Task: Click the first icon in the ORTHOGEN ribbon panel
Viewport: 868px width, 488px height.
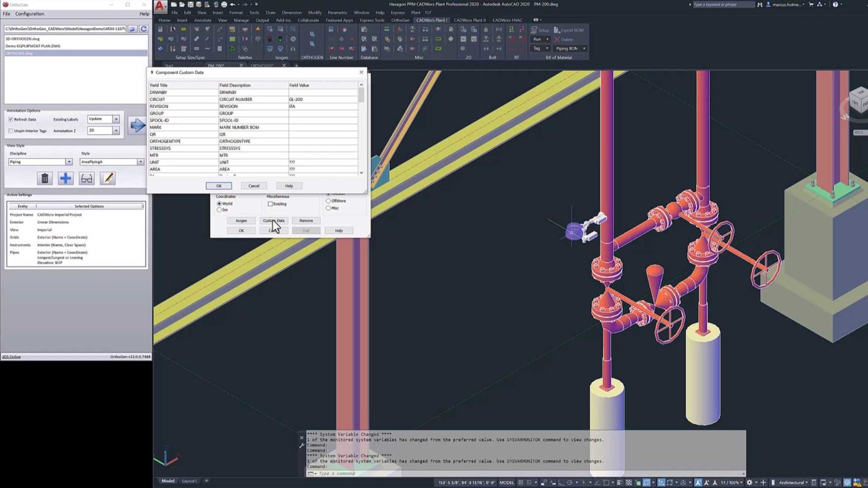Action: click(312, 34)
